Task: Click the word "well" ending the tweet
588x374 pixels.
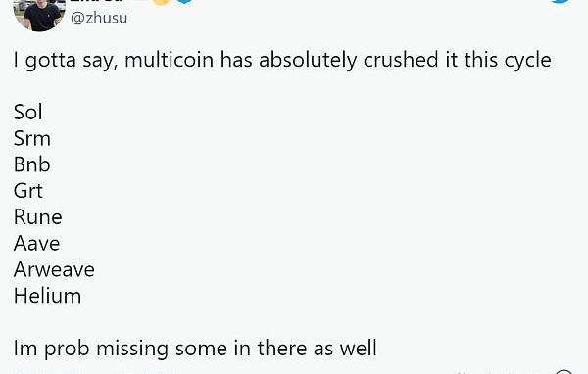Action: 358,349
